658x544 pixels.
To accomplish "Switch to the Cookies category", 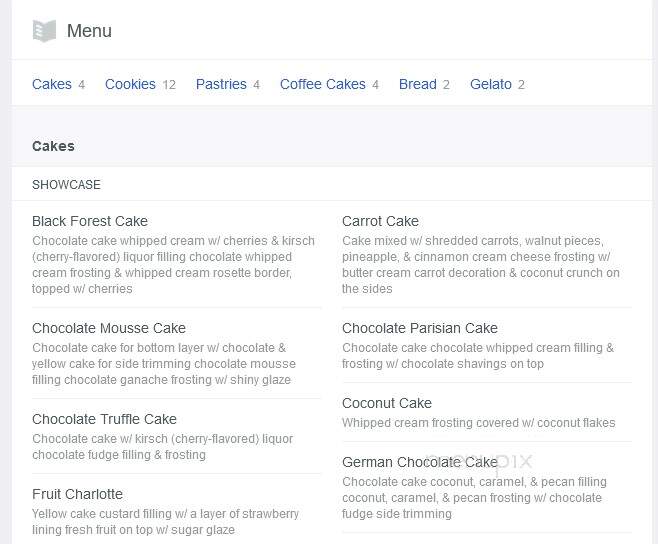I will click(x=130, y=84).
